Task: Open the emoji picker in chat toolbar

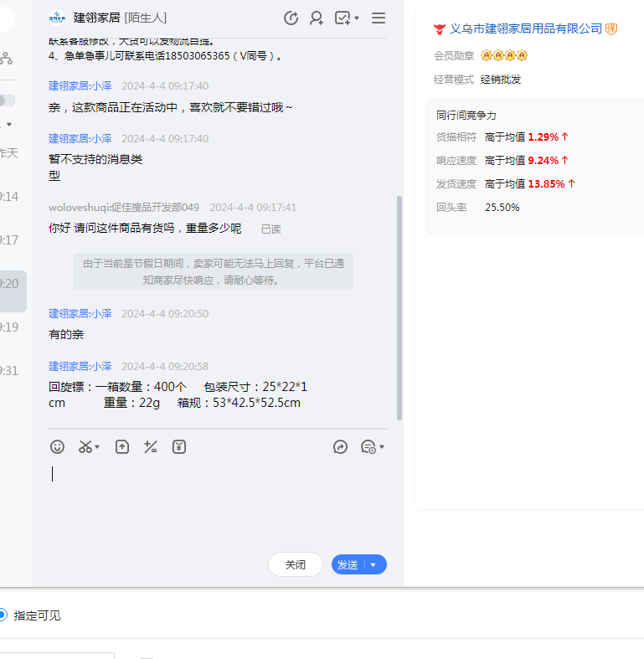Action: point(57,447)
